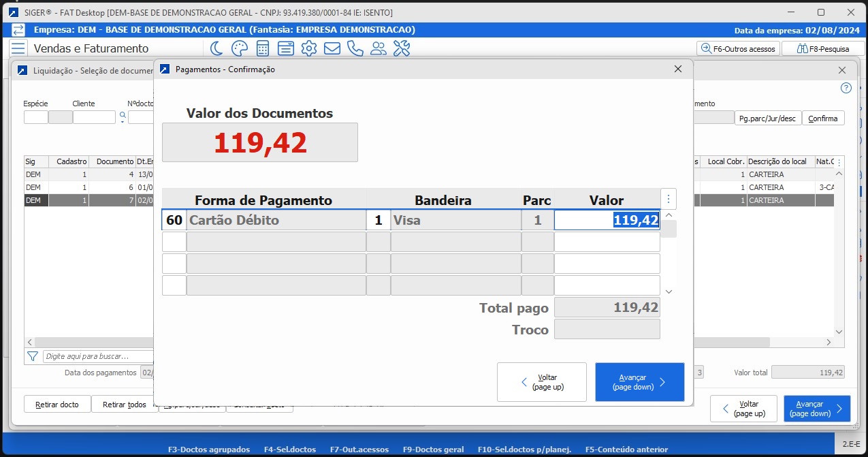Open the payment grid three-dot options
868x457 pixels.
coord(669,199)
